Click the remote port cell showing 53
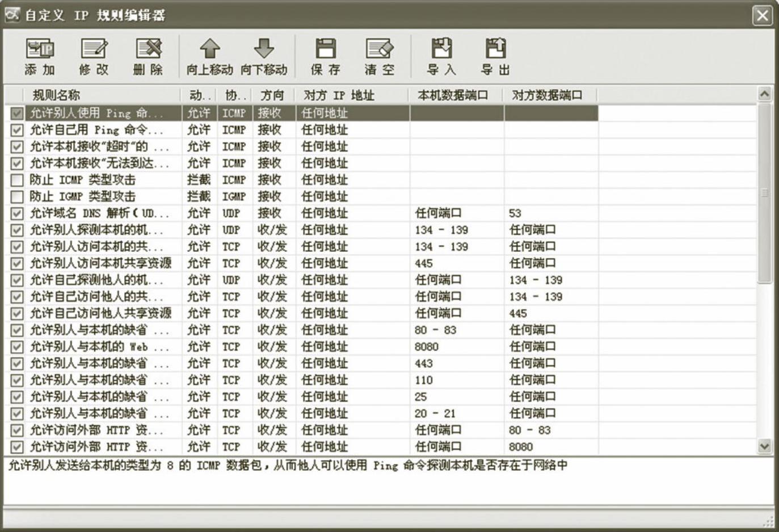This screenshot has height=532, width=779. click(x=515, y=213)
